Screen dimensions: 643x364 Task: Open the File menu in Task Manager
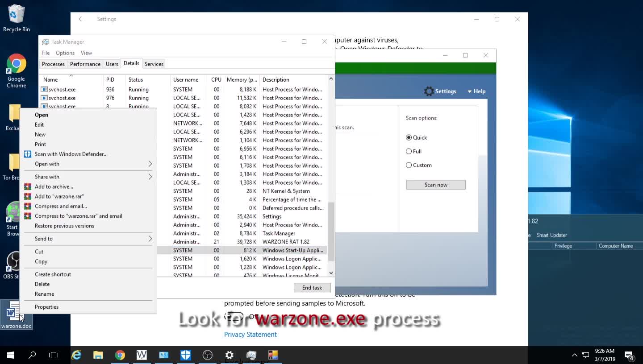[x=46, y=53]
